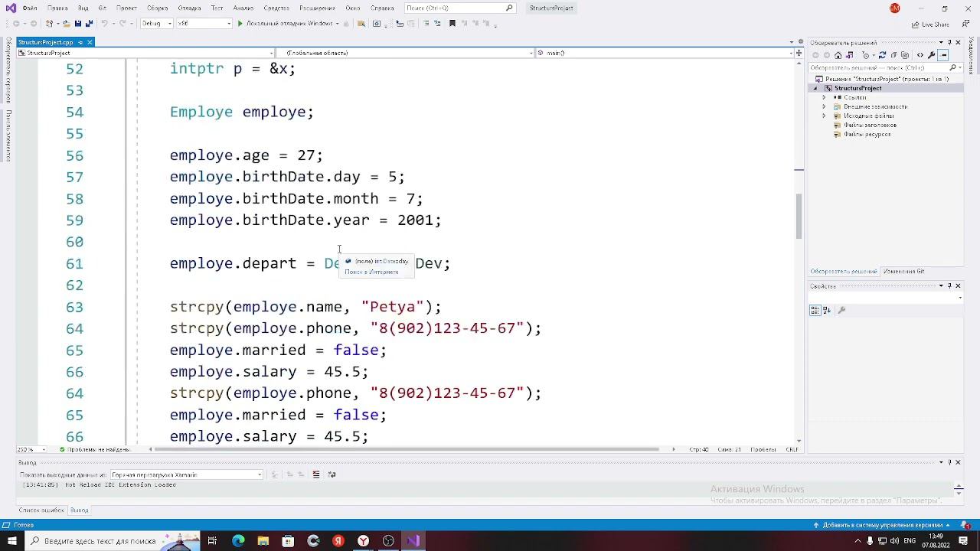
Task: Switch to bottom Обозреватель решений tab
Action: (x=844, y=272)
